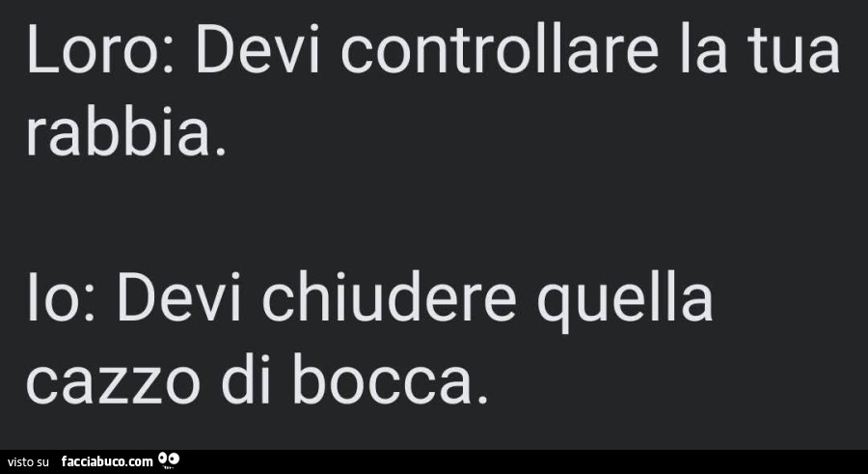Click the word "rabbia."

pyautogui.click(x=126, y=132)
